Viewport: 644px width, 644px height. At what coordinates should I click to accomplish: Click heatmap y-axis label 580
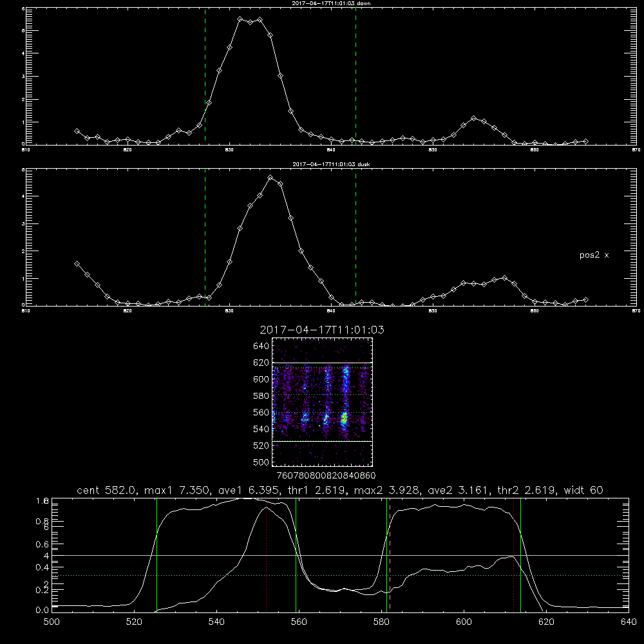[261, 396]
